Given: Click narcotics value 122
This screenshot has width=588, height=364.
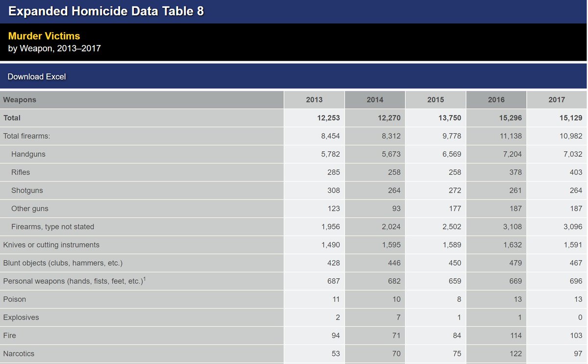Looking at the screenshot, I should click(x=516, y=353).
